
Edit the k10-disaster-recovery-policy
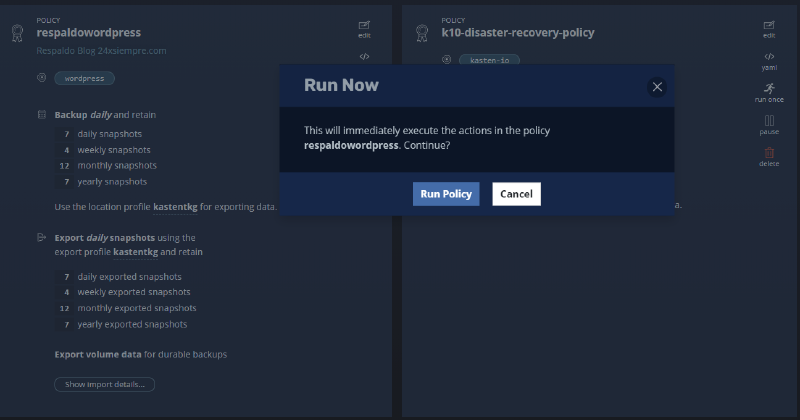point(769,29)
